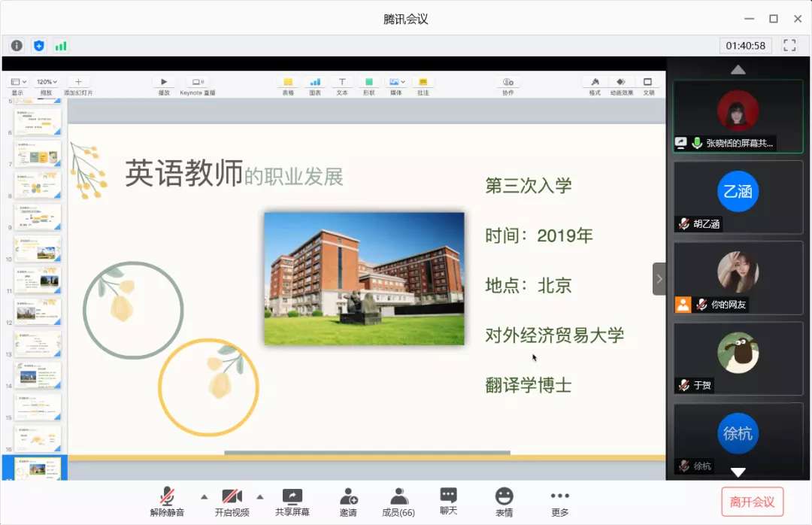Expand audio options arrow beside 解除静音
Image resolution: width=812 pixels, height=525 pixels.
click(x=204, y=496)
